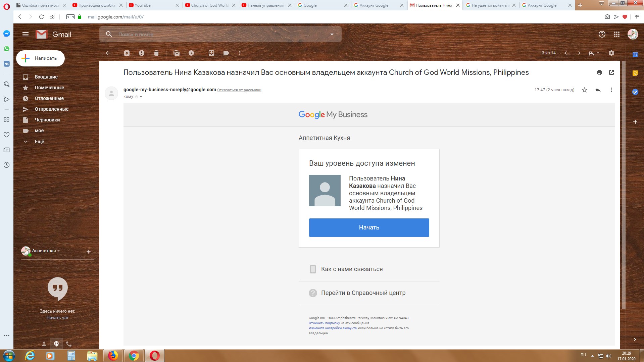Start a new chat conversation plus icon
The width and height of the screenshot is (644, 362).
click(x=89, y=252)
